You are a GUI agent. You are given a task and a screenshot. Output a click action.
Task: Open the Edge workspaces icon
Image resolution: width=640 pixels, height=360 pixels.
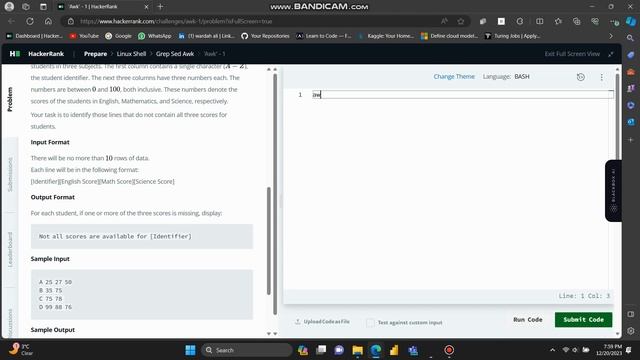(26, 7)
